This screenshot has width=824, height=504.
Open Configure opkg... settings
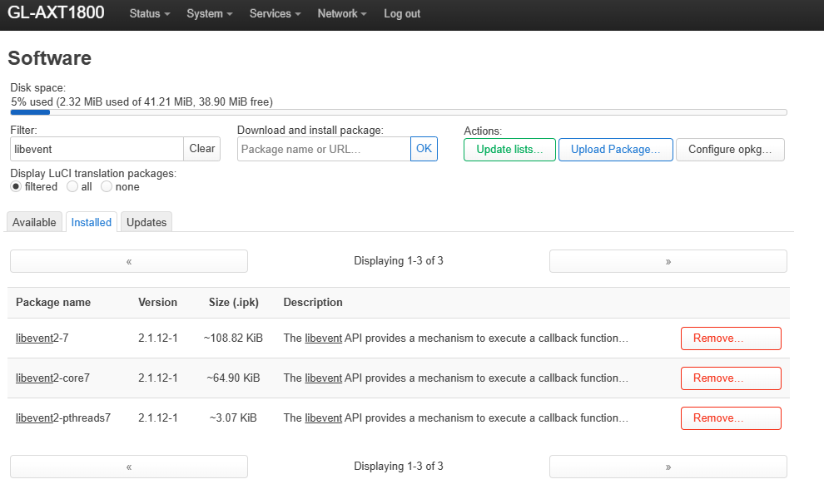(x=730, y=149)
